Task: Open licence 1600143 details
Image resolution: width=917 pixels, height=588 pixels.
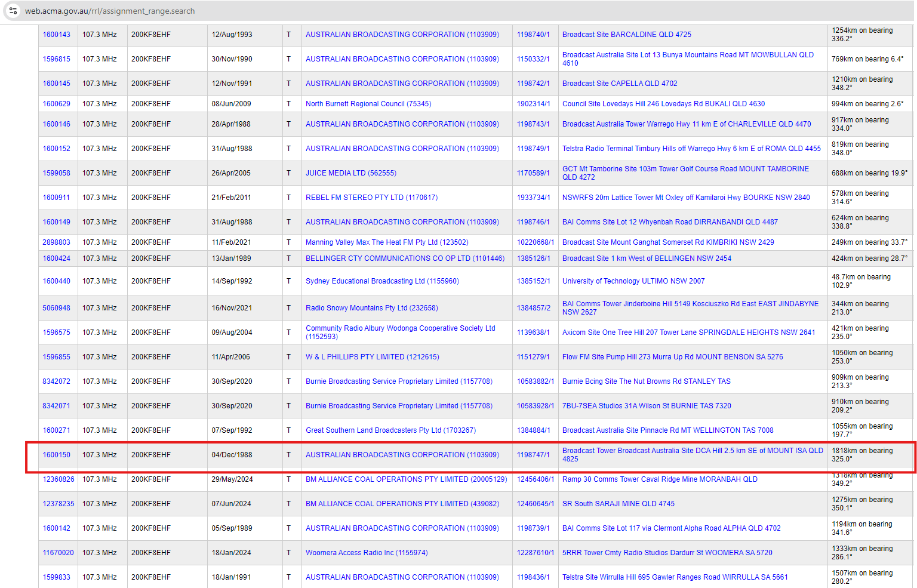Action: point(56,35)
